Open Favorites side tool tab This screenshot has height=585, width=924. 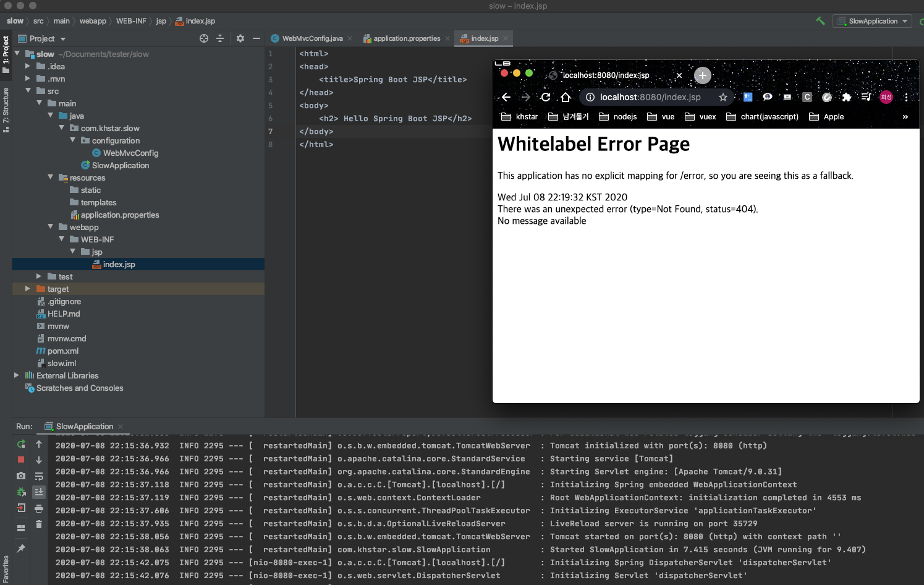6,569
